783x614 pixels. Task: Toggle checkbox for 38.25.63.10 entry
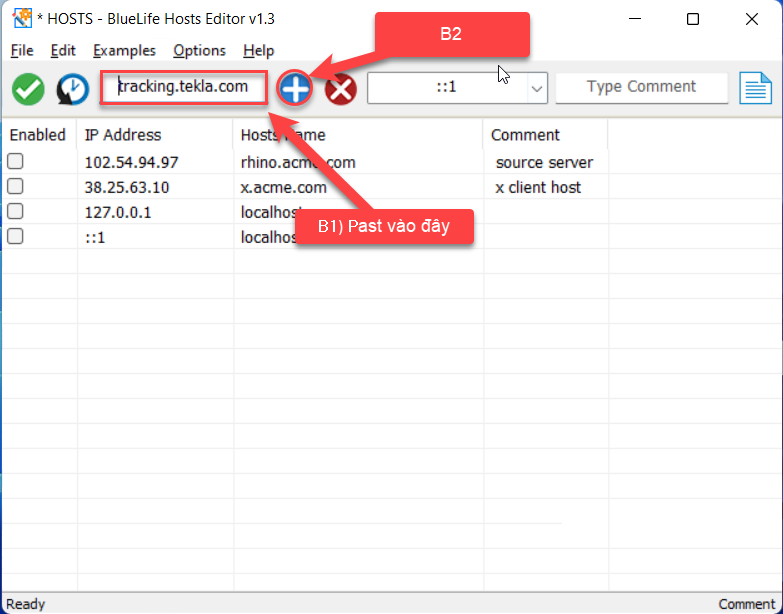16,187
